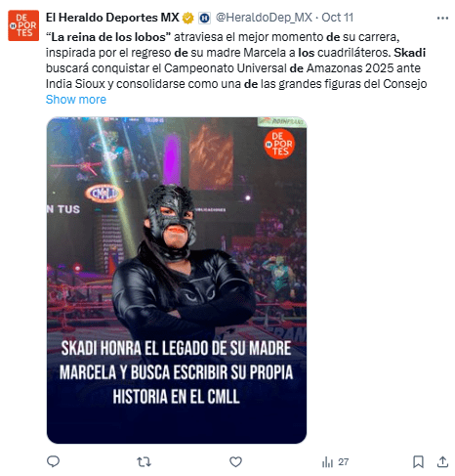This screenshot has height=476, width=455.
Task: Bookmark this post
Action: (x=418, y=461)
